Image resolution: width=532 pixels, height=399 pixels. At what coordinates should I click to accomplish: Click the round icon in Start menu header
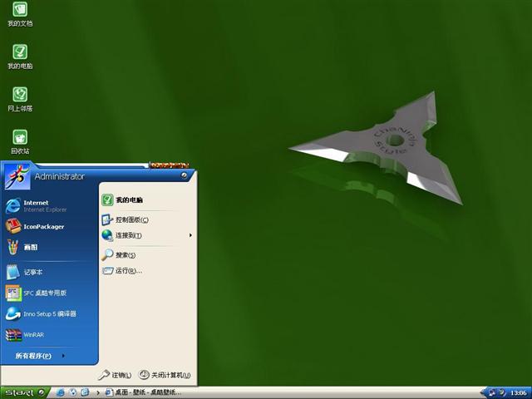[185, 175]
